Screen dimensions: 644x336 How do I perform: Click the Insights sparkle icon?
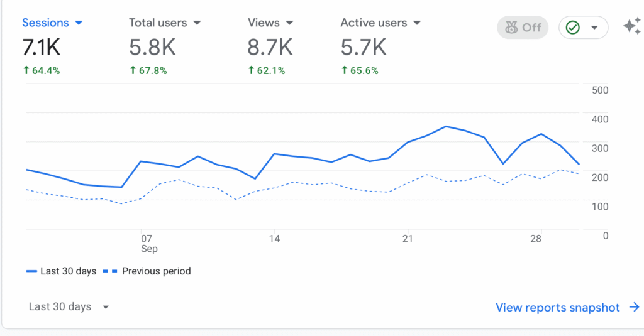pyautogui.click(x=631, y=26)
